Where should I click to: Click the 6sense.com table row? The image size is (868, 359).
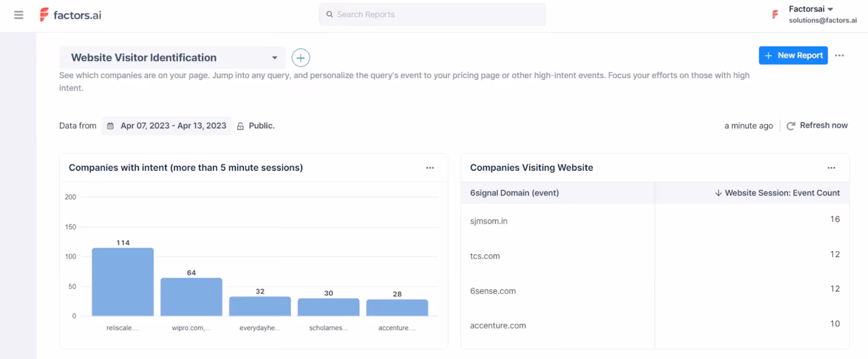coord(655,291)
